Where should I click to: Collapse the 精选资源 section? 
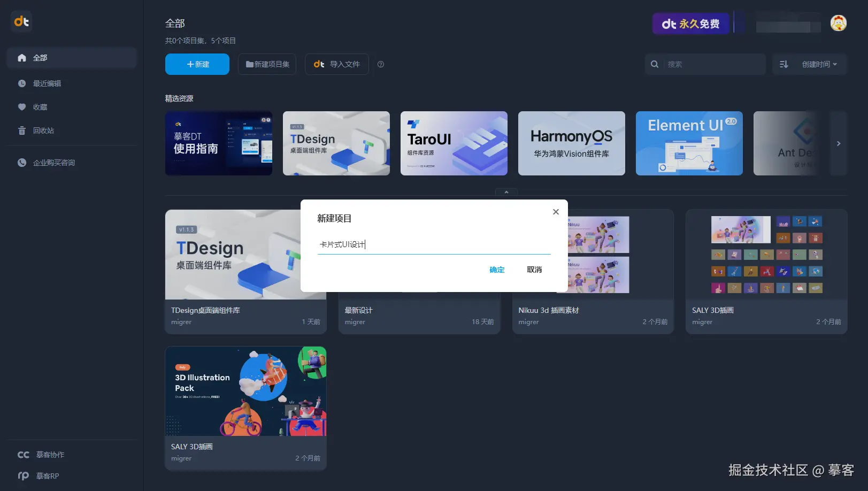click(x=506, y=192)
